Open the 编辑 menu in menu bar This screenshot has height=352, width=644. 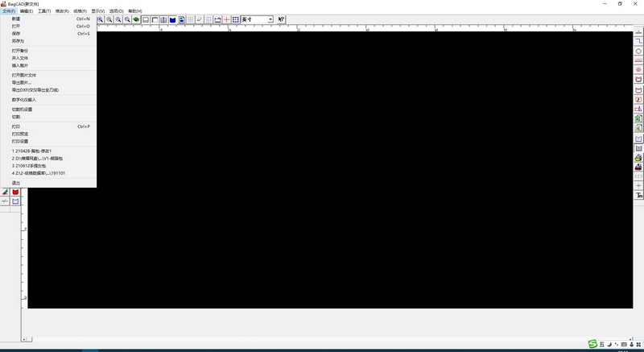point(27,11)
